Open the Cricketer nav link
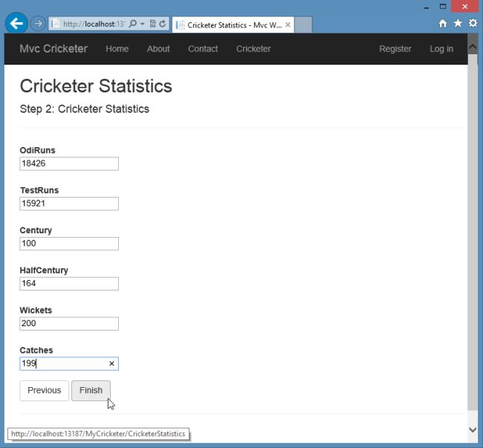 coord(253,48)
